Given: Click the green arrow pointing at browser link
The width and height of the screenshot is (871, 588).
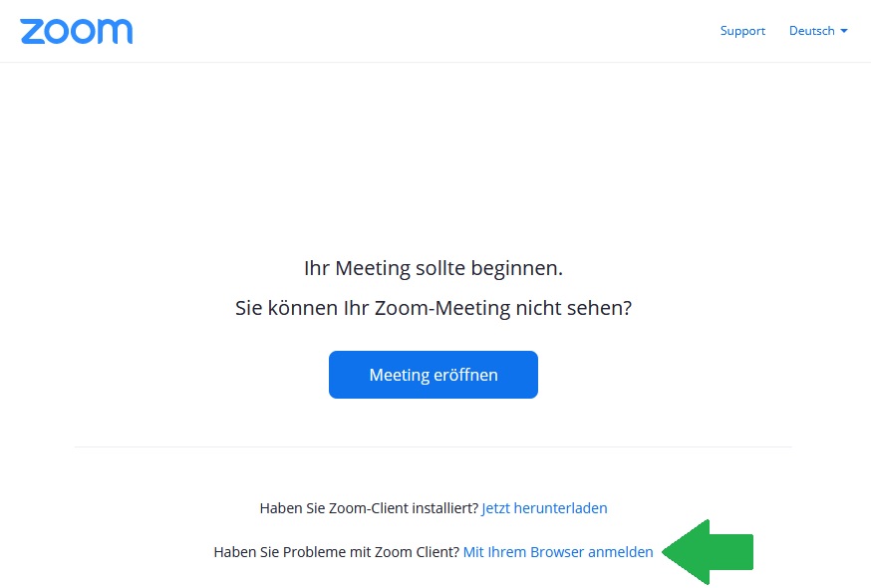Looking at the screenshot, I should [x=708, y=552].
